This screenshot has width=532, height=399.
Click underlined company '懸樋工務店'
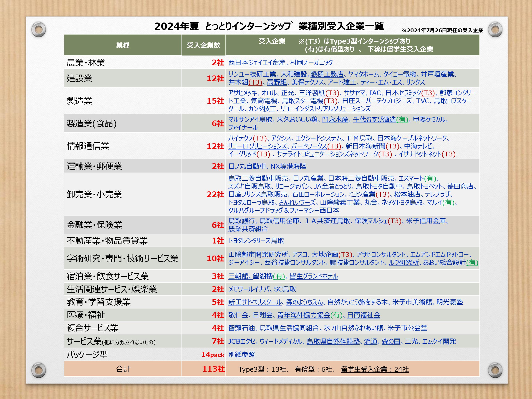tap(327, 74)
